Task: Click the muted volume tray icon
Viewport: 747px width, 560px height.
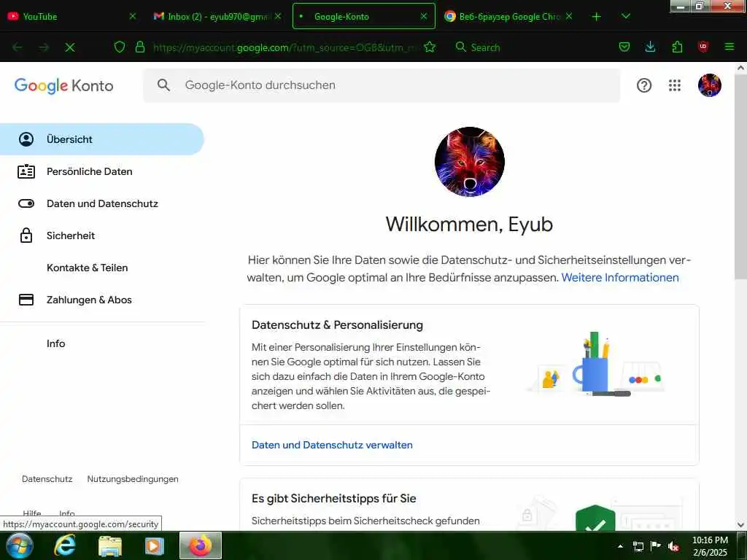Action: click(673, 546)
